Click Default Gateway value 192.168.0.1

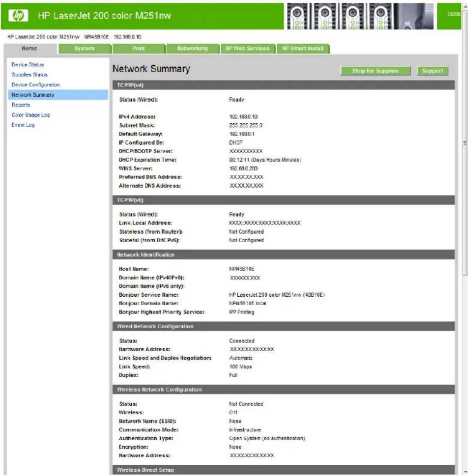(242, 134)
